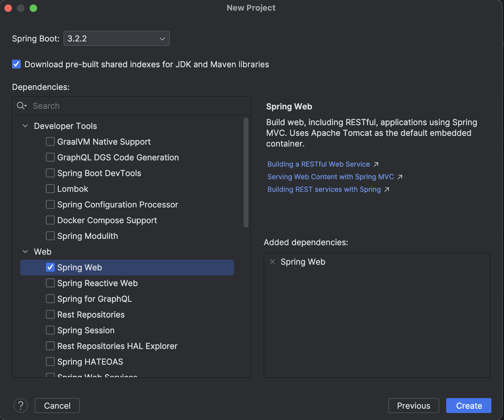504x420 pixels.
Task: Collapse the Developer Tools group chevron
Action: [x=25, y=126]
